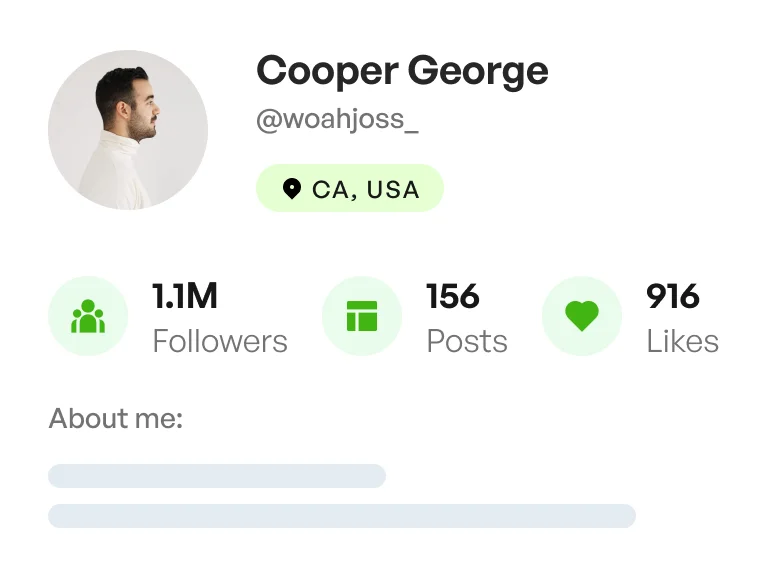Click the CA, USA location badge
This screenshot has height=576, width=768.
349,189
